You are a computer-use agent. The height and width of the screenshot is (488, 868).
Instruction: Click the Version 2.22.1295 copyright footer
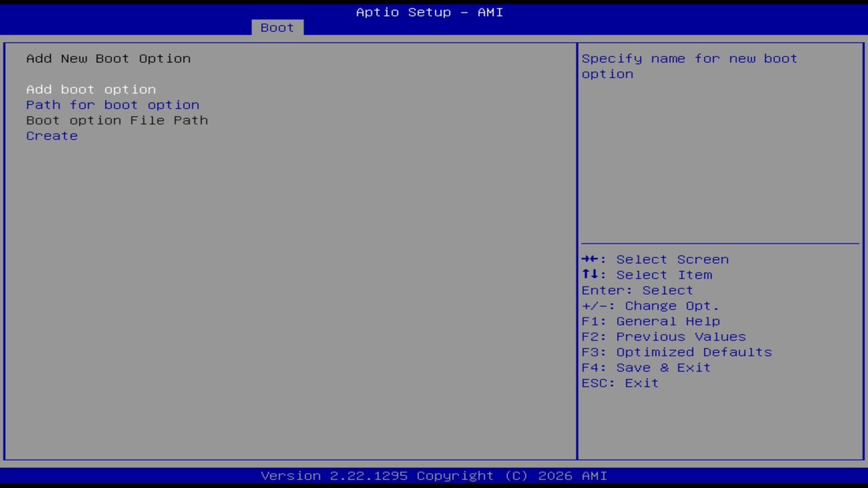click(x=434, y=476)
